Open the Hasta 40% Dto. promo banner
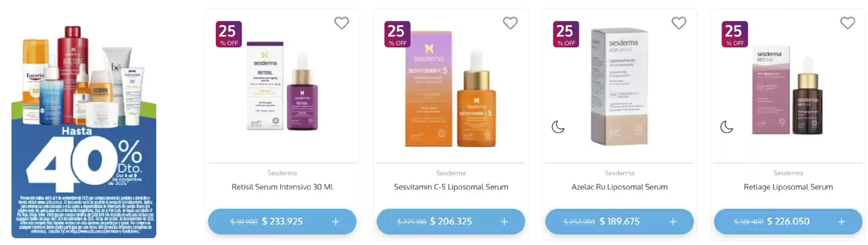Viewport: 868px width, 245px height. coord(84,132)
